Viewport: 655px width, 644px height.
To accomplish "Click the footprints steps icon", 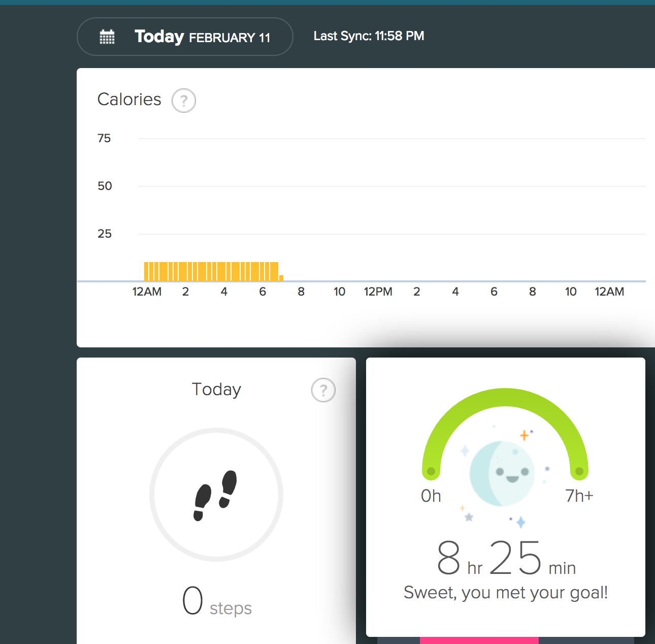I will (216, 495).
